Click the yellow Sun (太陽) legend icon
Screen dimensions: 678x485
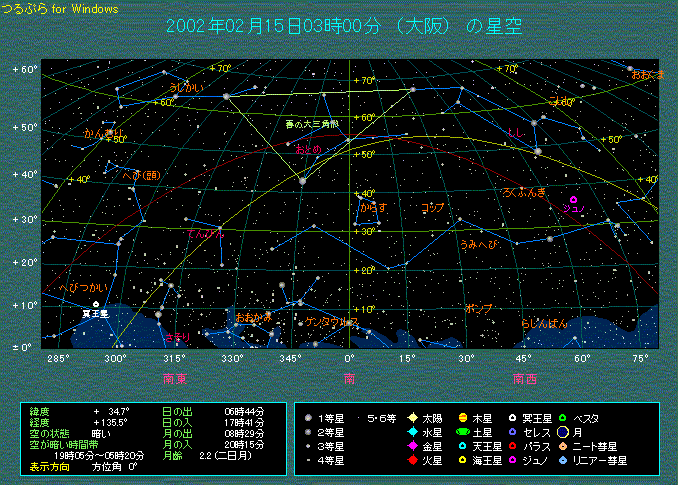(412, 417)
